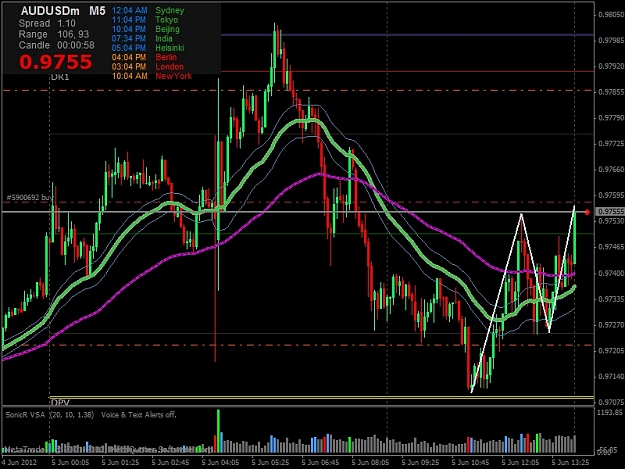The width and height of the screenshot is (625, 469).
Task: Select the 12:04 AM clock time
Action: 130,10
